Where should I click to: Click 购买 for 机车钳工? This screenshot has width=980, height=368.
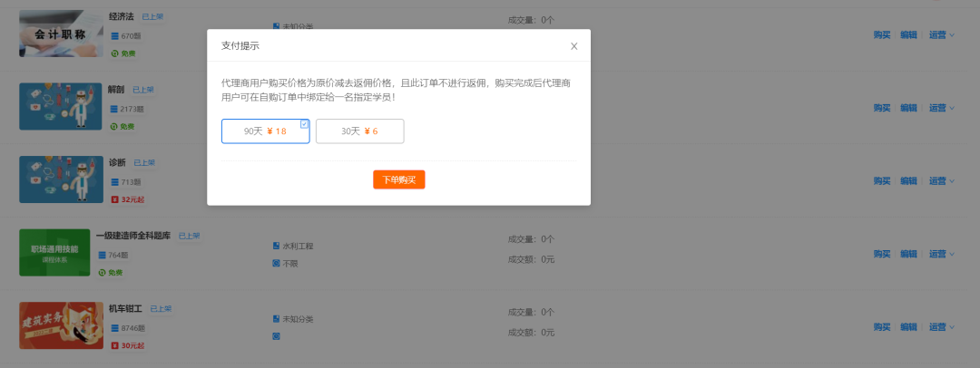(882, 327)
